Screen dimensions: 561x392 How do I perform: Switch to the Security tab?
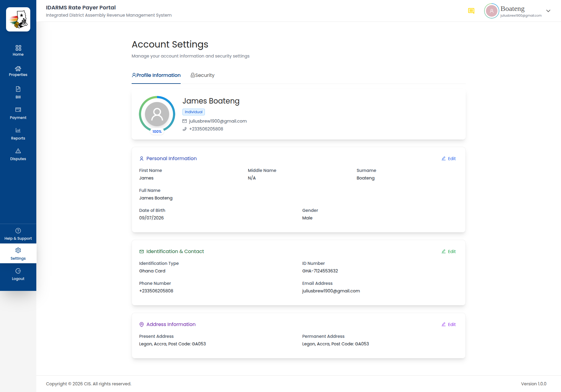pyautogui.click(x=202, y=75)
